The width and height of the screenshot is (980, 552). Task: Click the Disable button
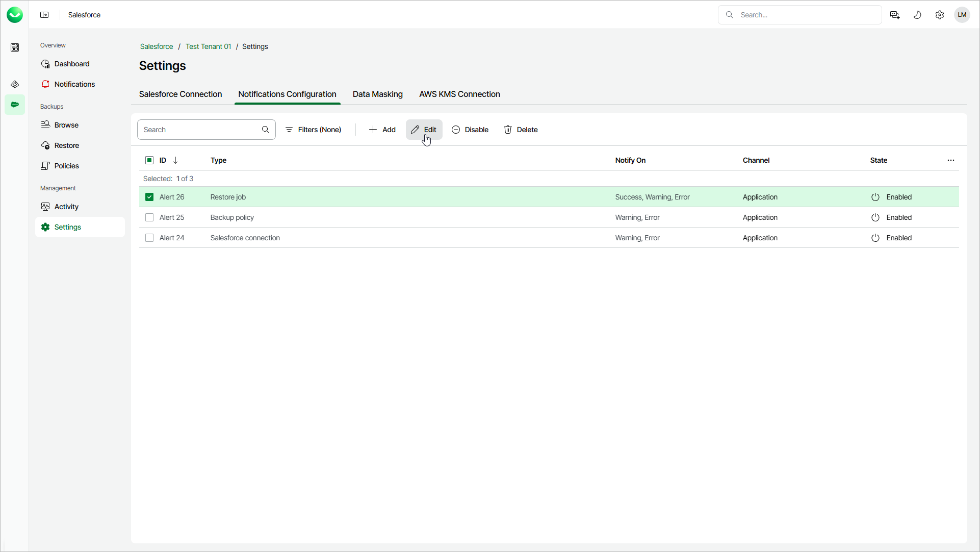pos(470,130)
